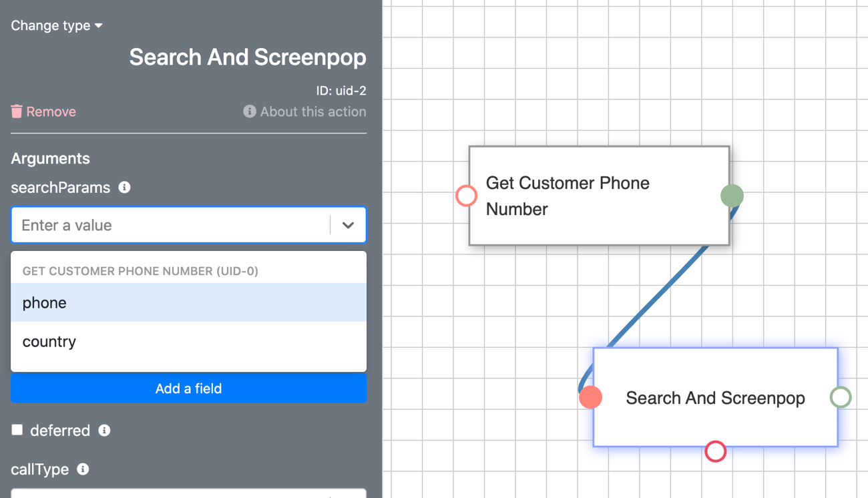Click green output port on Get Customer Phone Number
This screenshot has width=868, height=498.
(x=732, y=196)
